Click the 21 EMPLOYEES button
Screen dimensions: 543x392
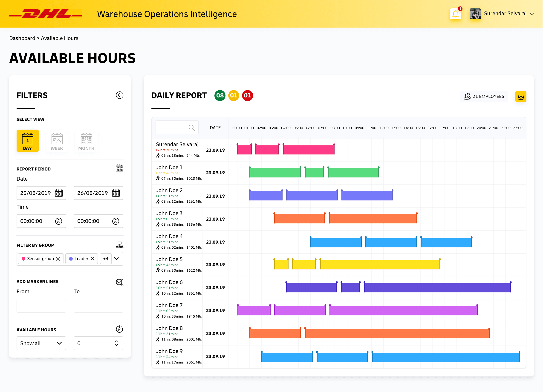(x=484, y=96)
